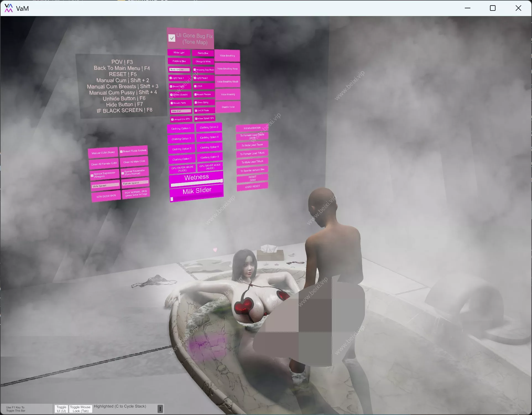Uncheck the 'Light Face 1' option
Viewport: 532px width, 415px height.
click(171, 78)
